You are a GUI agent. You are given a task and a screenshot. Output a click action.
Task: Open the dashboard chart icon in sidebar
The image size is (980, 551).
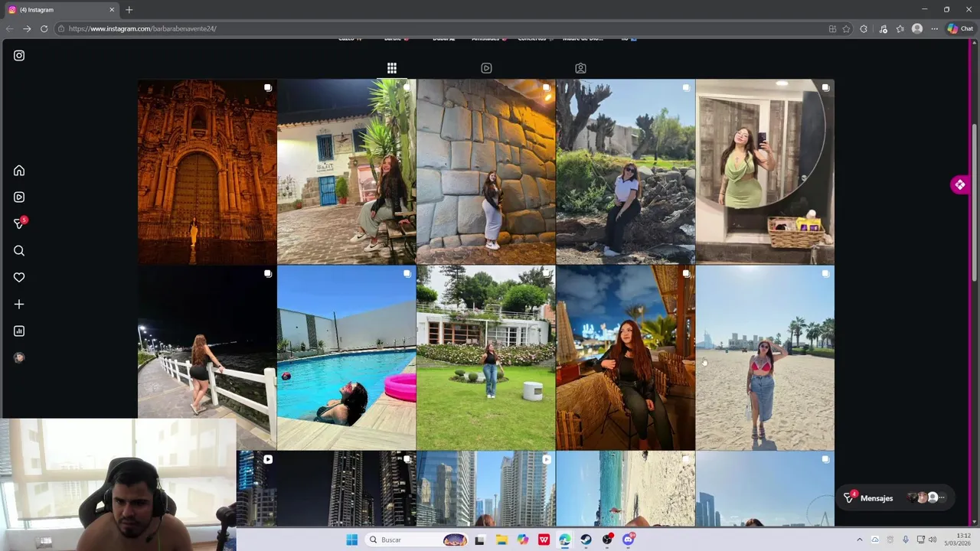[x=19, y=331]
